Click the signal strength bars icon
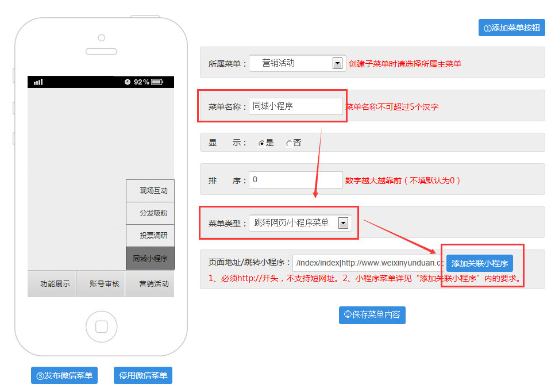 click(x=38, y=82)
